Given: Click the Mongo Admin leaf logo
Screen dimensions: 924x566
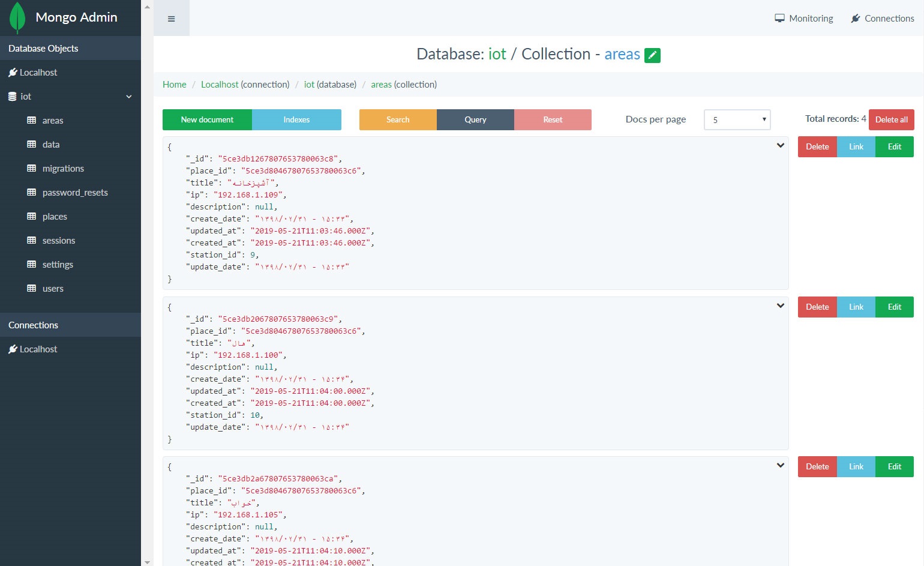Looking at the screenshot, I should pyautogui.click(x=17, y=17).
